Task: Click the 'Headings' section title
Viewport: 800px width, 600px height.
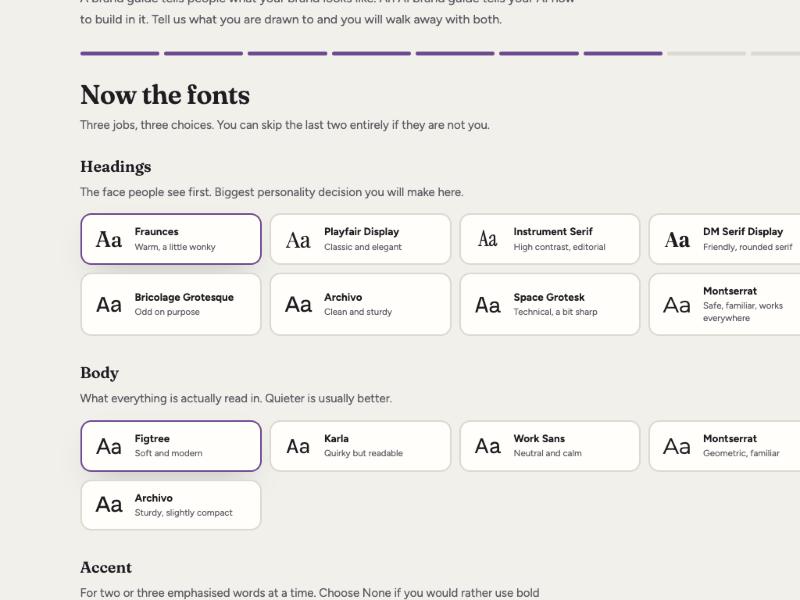Action: [x=116, y=167]
